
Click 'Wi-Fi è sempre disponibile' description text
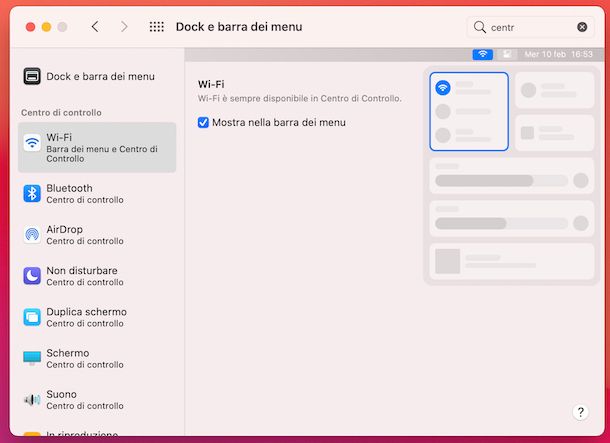click(300, 98)
